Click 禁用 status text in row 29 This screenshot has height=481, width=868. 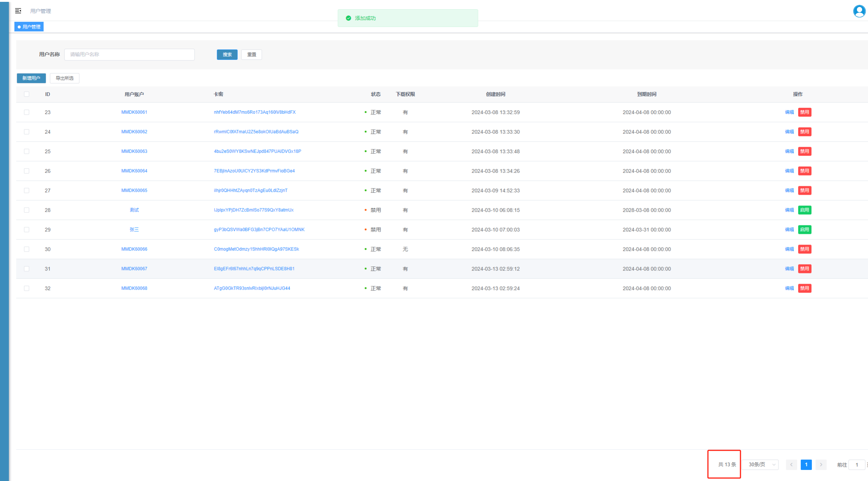point(376,230)
